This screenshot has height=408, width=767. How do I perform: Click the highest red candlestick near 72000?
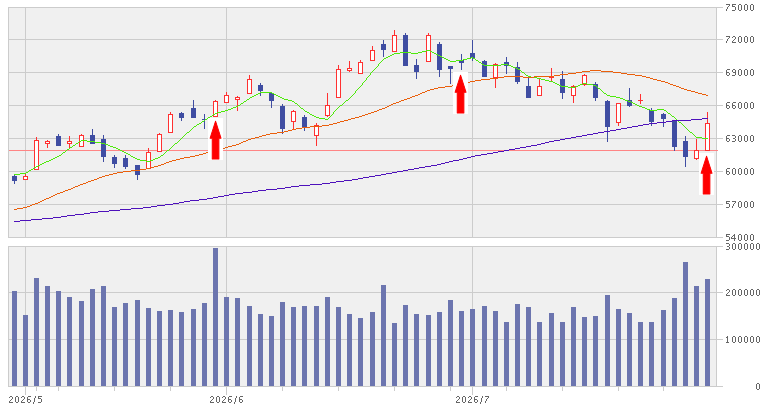394,42
